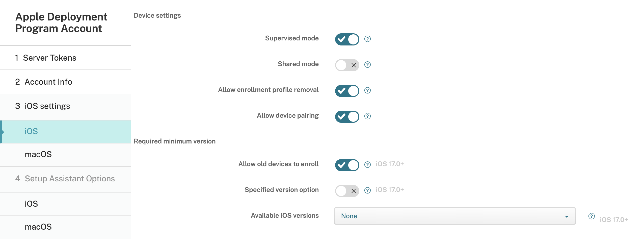This screenshot has height=243, width=644.
Task: Open macOS under iOS settings
Action: coord(38,154)
